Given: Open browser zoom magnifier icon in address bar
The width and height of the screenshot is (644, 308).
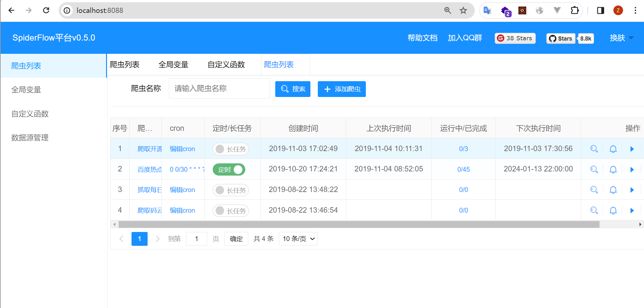Looking at the screenshot, I should 448,10.
